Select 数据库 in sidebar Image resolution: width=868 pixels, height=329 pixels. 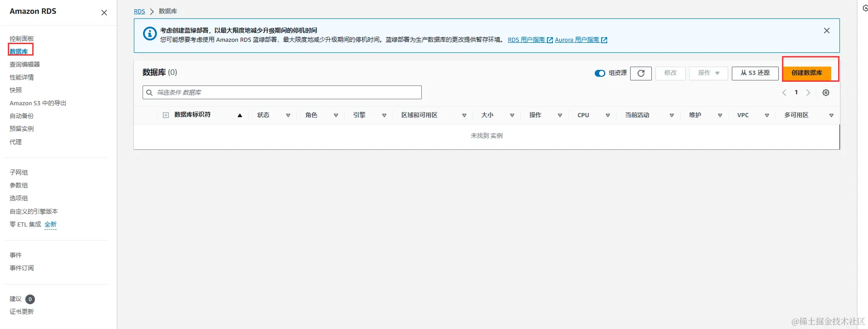tap(19, 51)
